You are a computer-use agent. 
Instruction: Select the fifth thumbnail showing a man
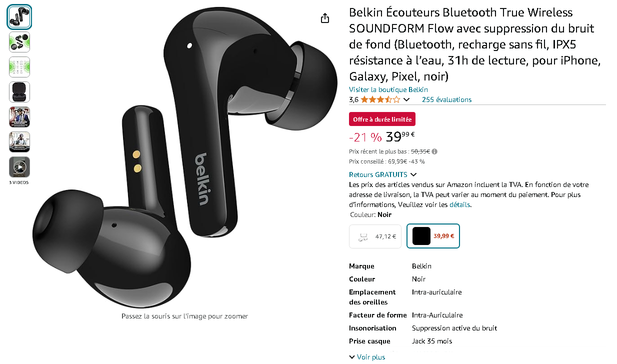point(19,117)
